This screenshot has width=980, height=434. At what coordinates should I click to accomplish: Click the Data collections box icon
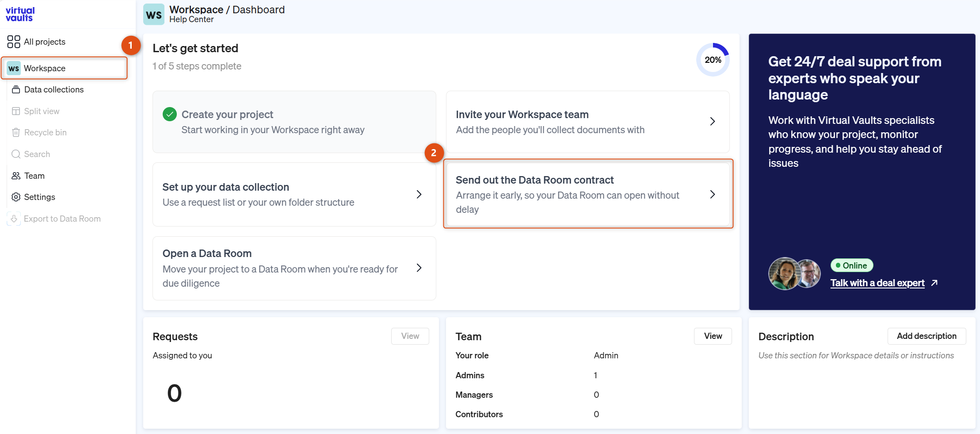(16, 89)
